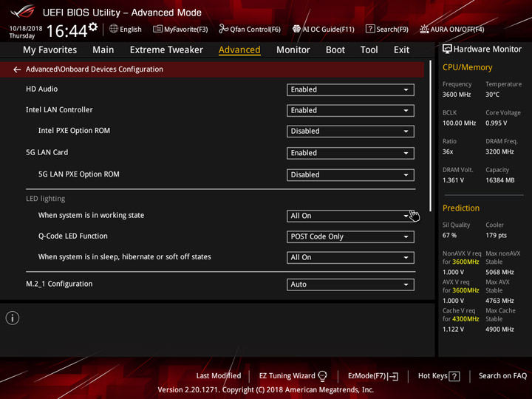Switch to the Exit tab
Viewport: 532px width, 399px height.
(x=401, y=50)
